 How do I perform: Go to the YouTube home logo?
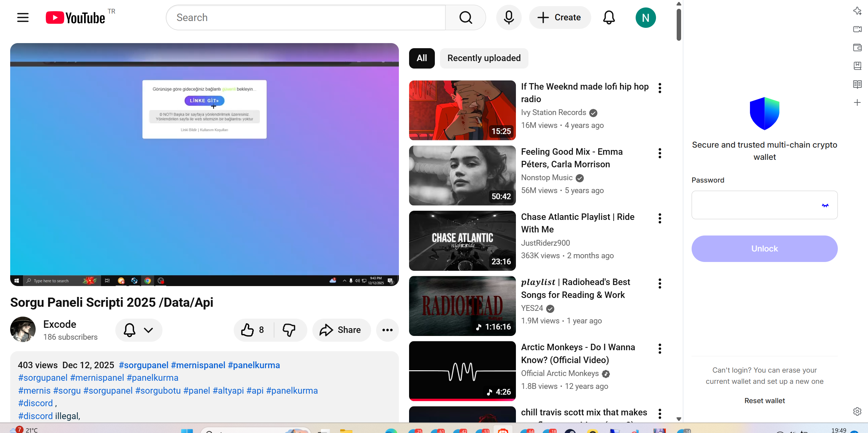point(76,18)
